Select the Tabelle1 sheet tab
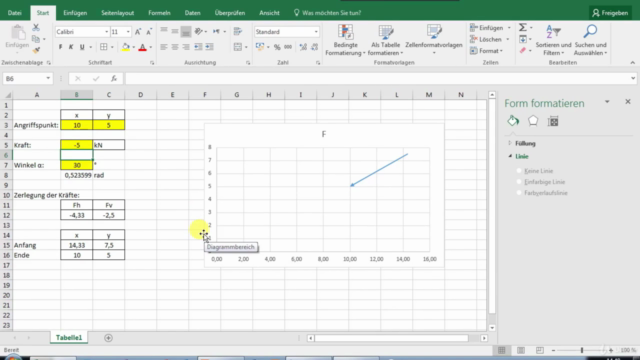The height and width of the screenshot is (360, 640). (x=69, y=338)
